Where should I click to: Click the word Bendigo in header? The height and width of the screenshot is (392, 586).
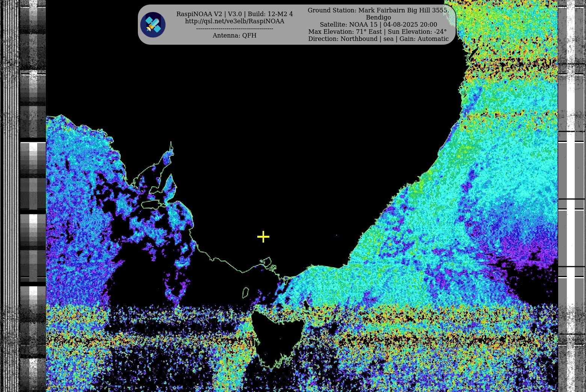tap(378, 18)
